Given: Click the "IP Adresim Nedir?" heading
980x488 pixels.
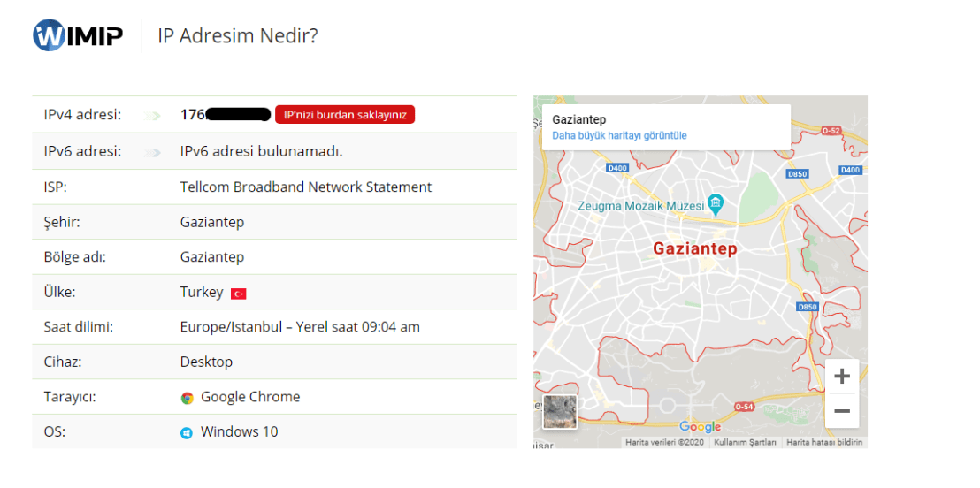Looking at the screenshot, I should tap(238, 35).
